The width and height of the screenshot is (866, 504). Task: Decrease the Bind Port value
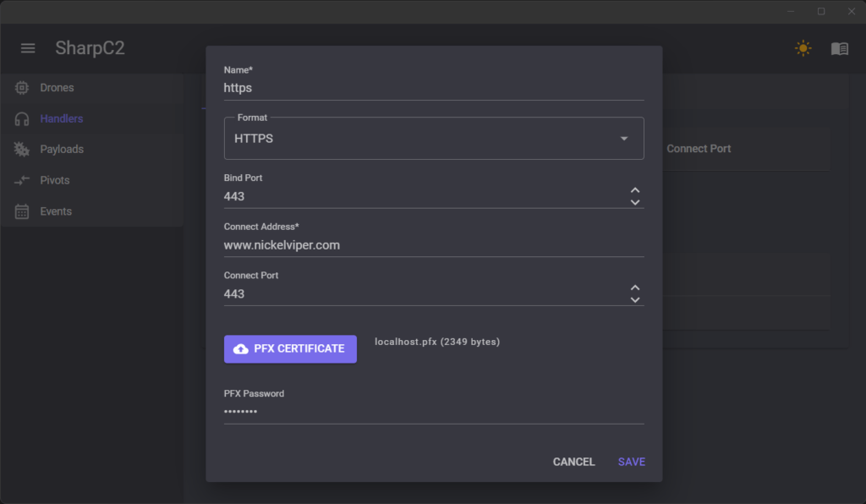point(635,202)
